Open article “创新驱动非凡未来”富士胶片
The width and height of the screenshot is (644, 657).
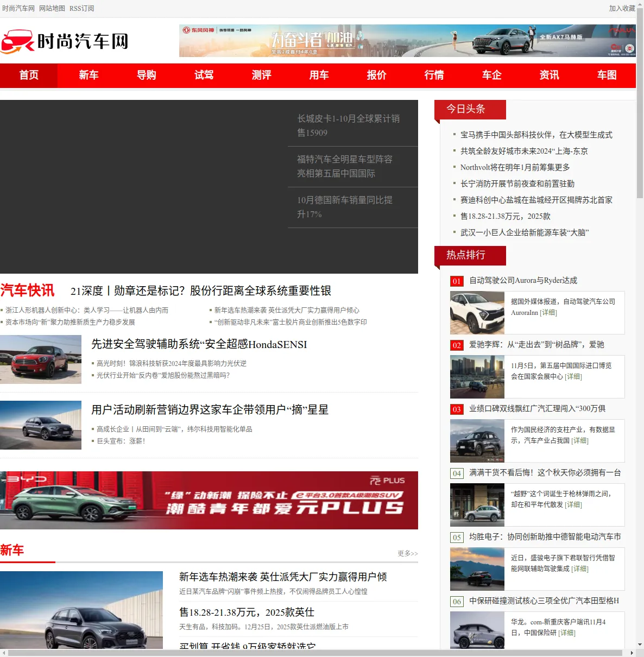pyautogui.click(x=291, y=323)
